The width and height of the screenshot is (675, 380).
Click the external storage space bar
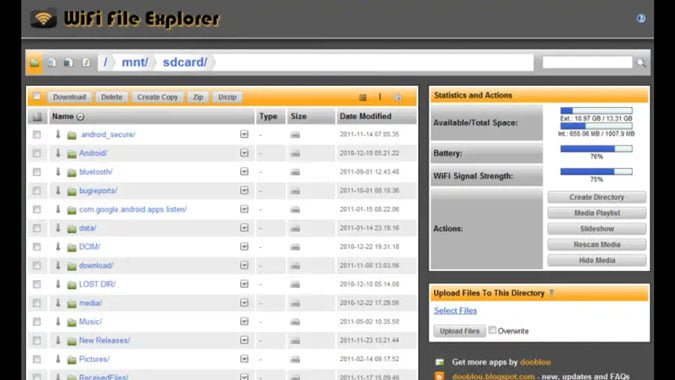596,111
